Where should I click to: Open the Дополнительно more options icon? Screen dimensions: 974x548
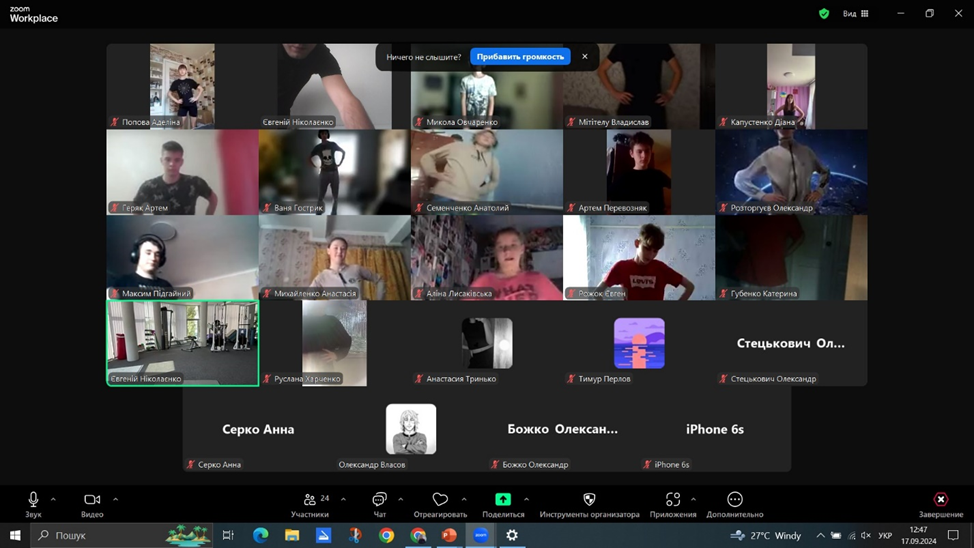point(735,504)
